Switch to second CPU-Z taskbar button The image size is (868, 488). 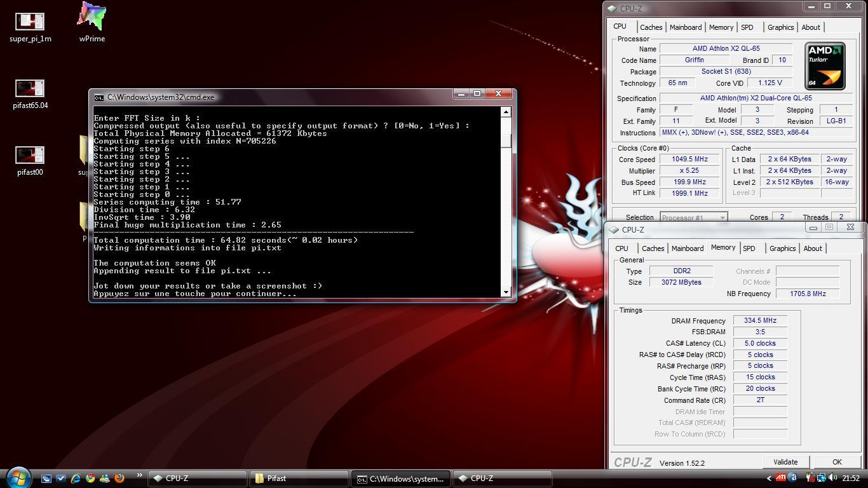click(x=503, y=478)
